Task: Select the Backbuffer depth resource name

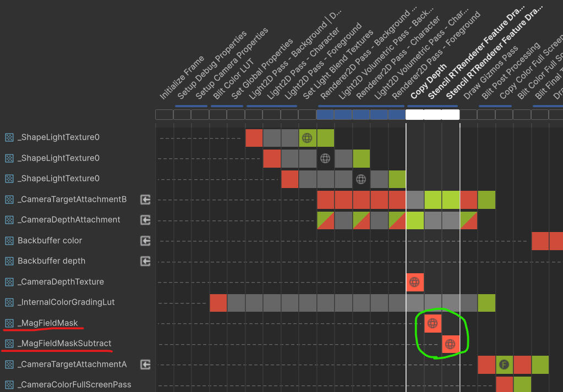Action: 51,261
